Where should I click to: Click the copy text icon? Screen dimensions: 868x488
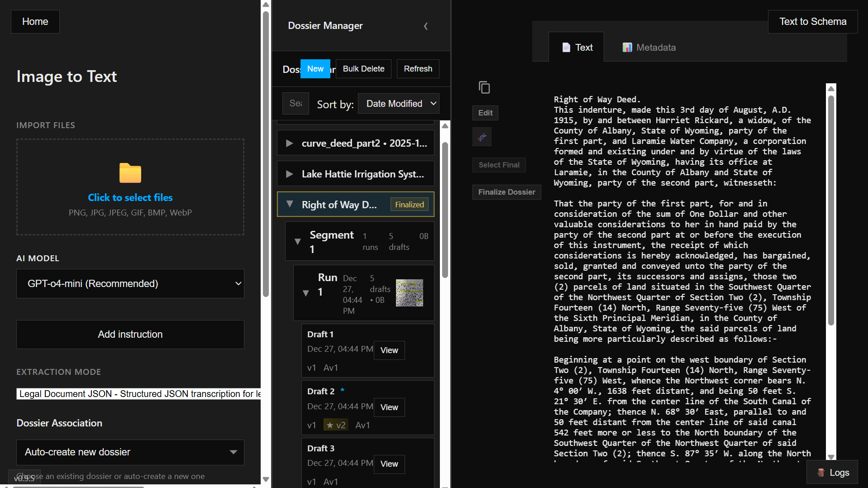[484, 87]
